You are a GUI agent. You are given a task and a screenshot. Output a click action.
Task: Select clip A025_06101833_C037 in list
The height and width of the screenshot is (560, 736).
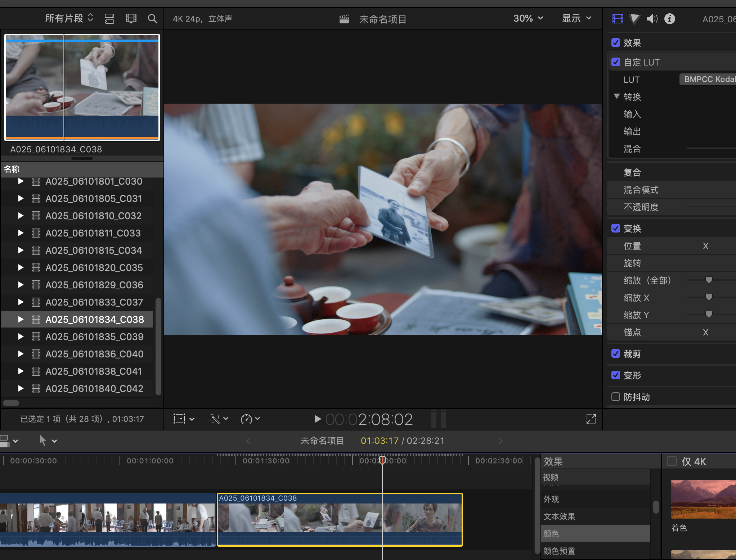point(76,302)
